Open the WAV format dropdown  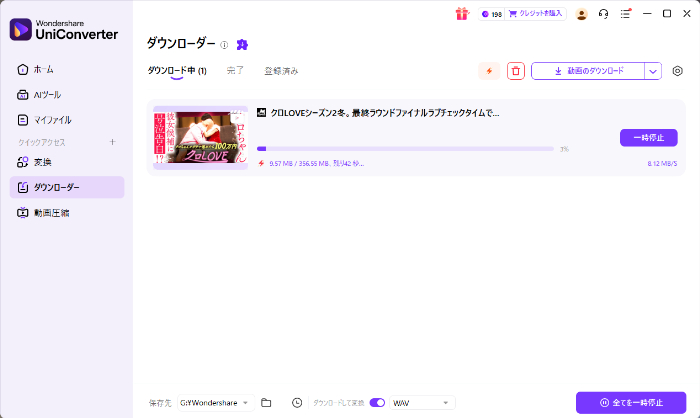pos(422,403)
